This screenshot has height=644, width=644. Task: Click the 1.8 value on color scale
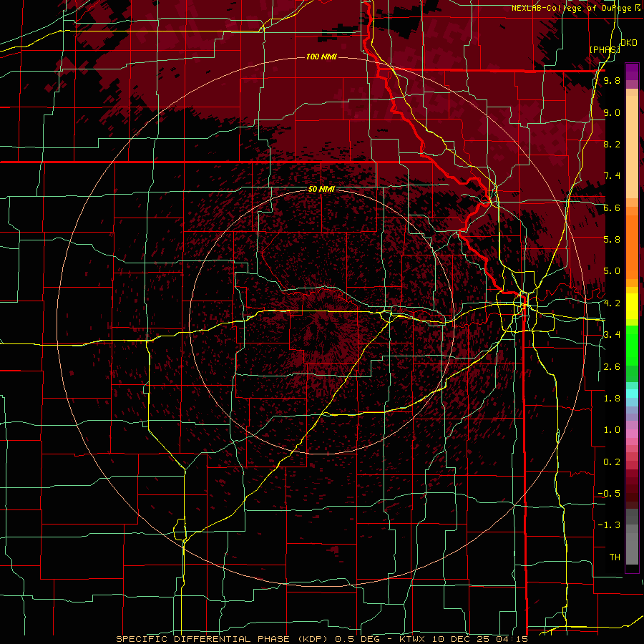pyautogui.click(x=612, y=399)
